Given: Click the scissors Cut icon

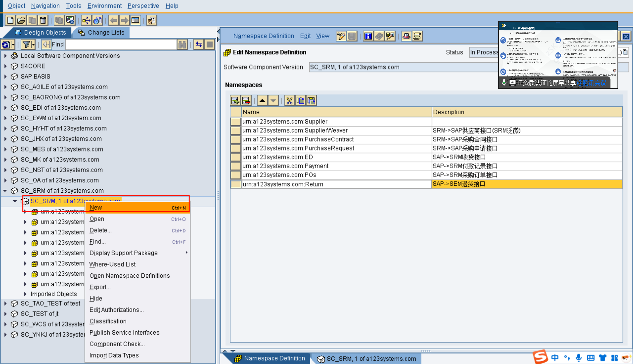Looking at the screenshot, I should tap(289, 100).
